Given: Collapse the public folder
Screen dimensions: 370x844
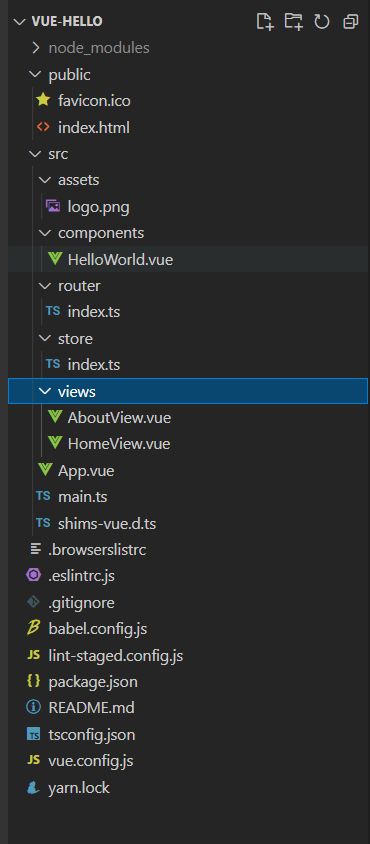Looking at the screenshot, I should pos(36,74).
